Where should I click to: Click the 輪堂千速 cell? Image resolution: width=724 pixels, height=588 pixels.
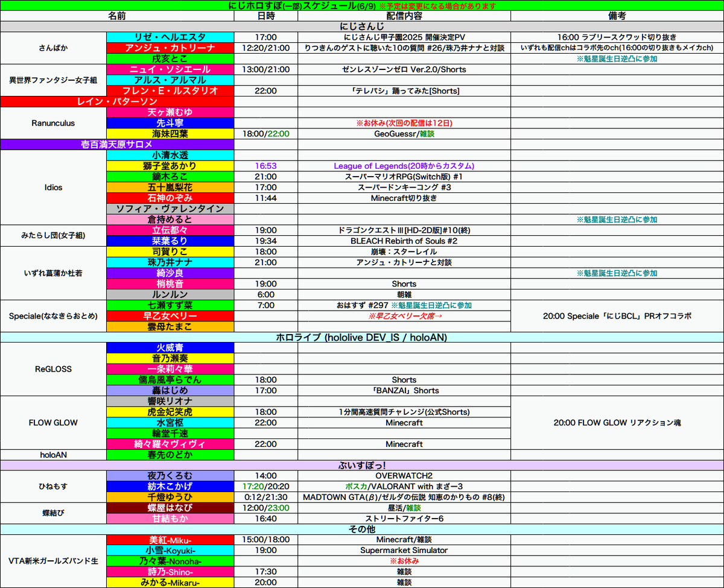(x=170, y=433)
